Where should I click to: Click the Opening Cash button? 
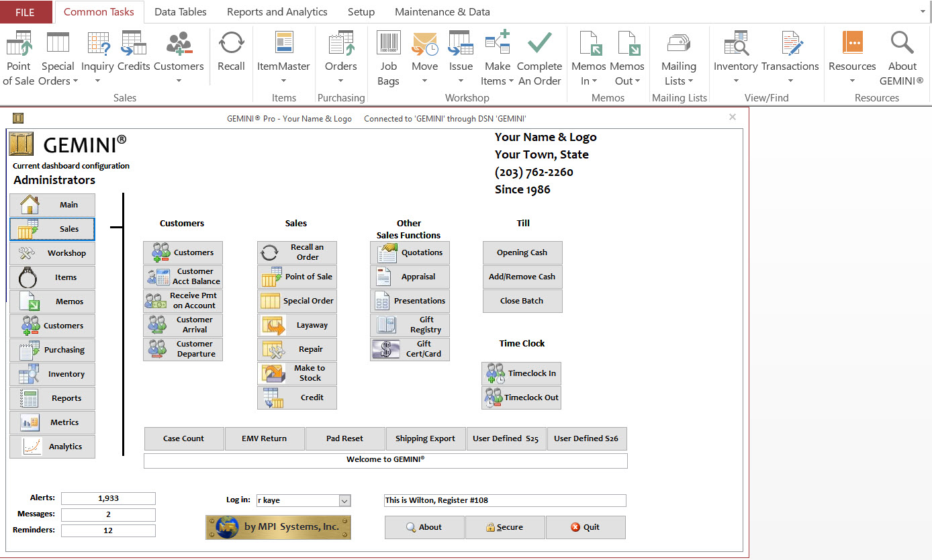pyautogui.click(x=522, y=252)
